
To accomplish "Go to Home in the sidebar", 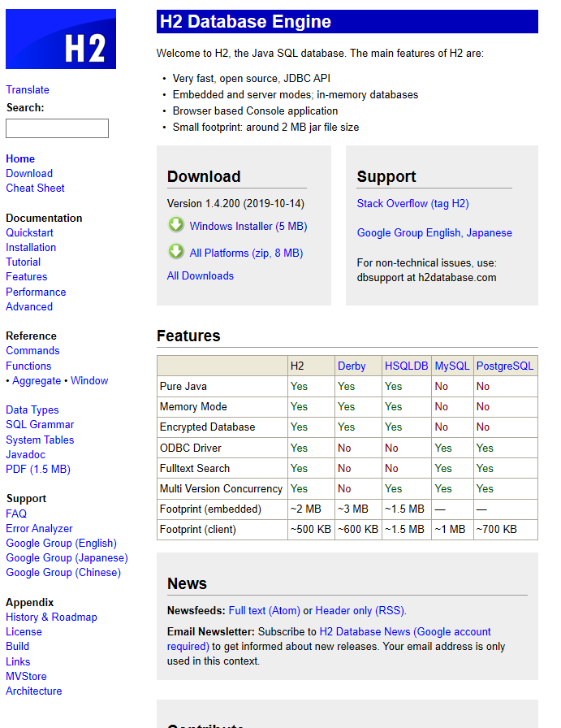I will coord(20,158).
